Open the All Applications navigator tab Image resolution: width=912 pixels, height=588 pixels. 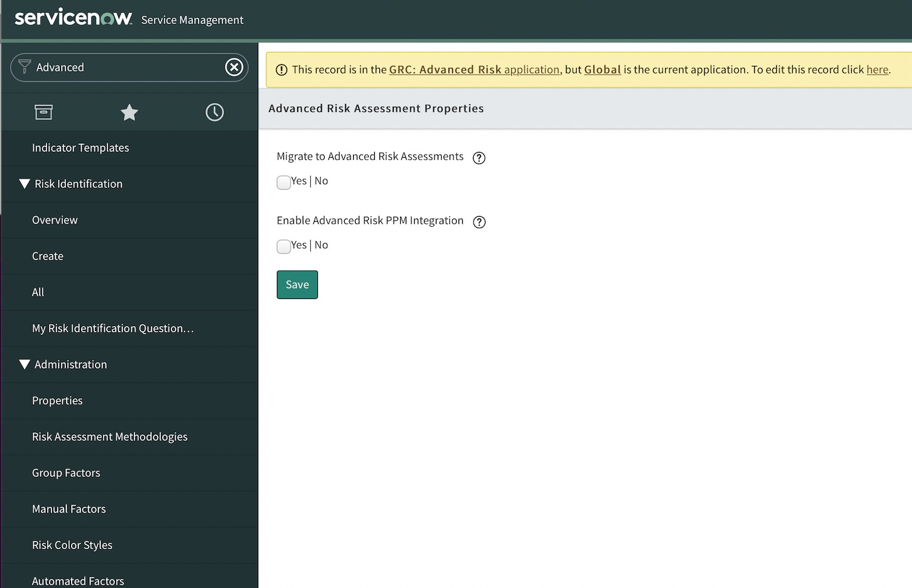(x=43, y=112)
